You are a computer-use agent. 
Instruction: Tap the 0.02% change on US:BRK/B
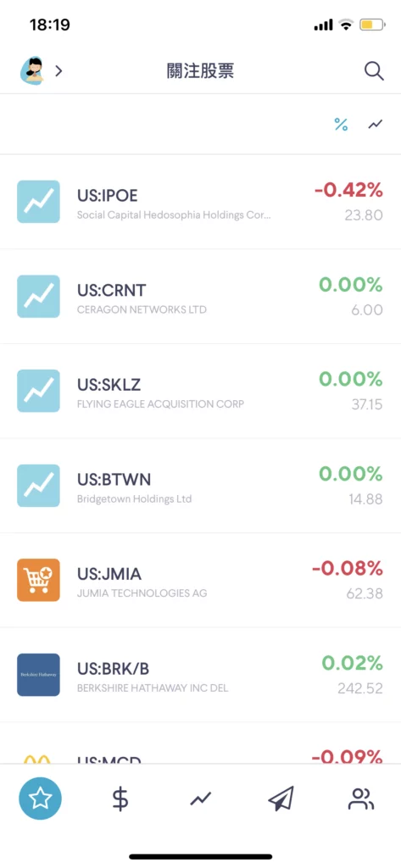(353, 663)
